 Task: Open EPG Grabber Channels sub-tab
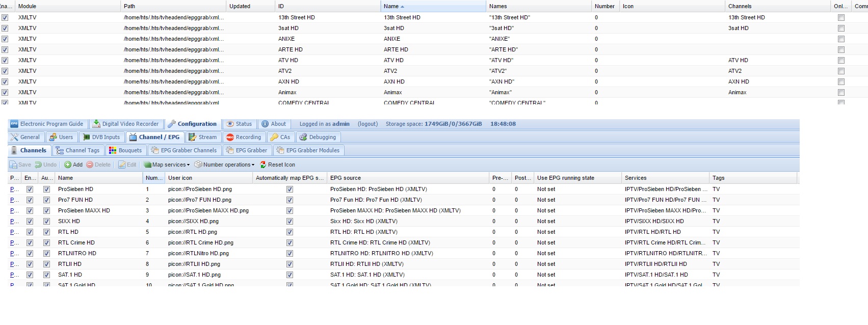pos(185,150)
